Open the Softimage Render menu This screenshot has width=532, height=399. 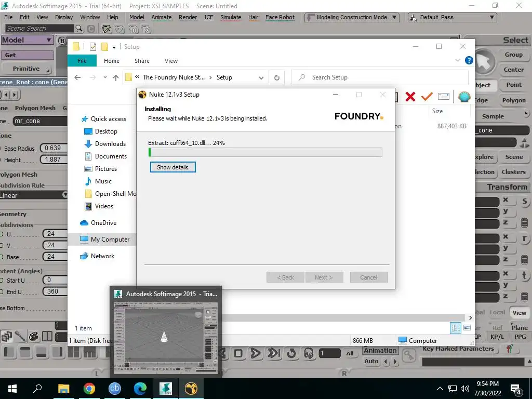click(x=188, y=17)
